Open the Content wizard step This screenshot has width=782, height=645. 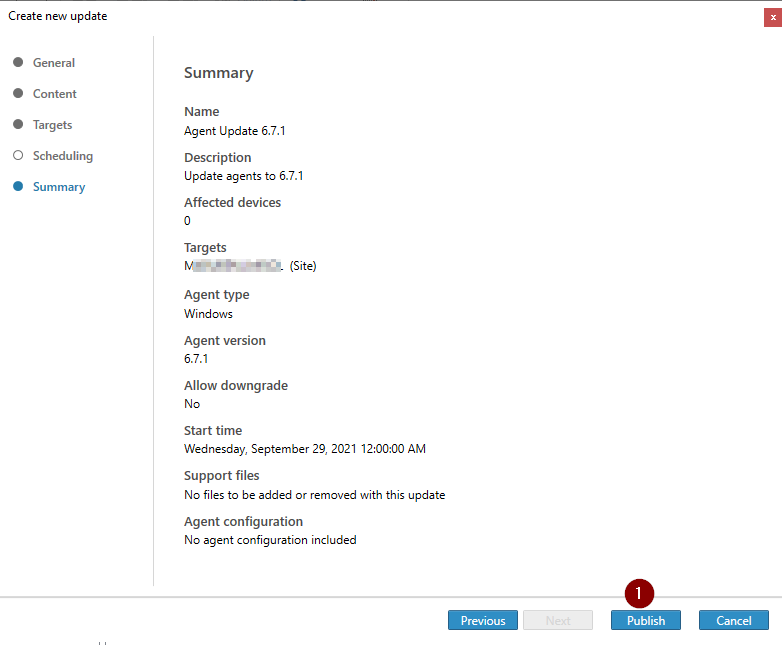pyautogui.click(x=54, y=94)
